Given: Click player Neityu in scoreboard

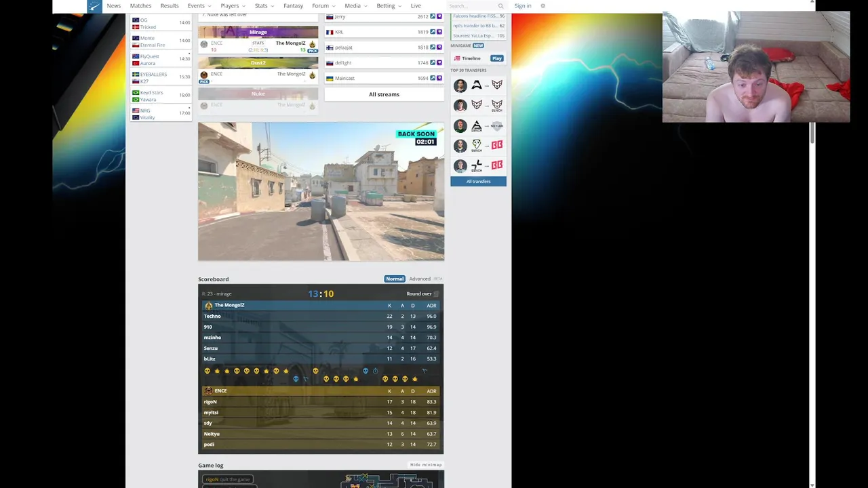Looking at the screenshot, I should coord(212,434).
